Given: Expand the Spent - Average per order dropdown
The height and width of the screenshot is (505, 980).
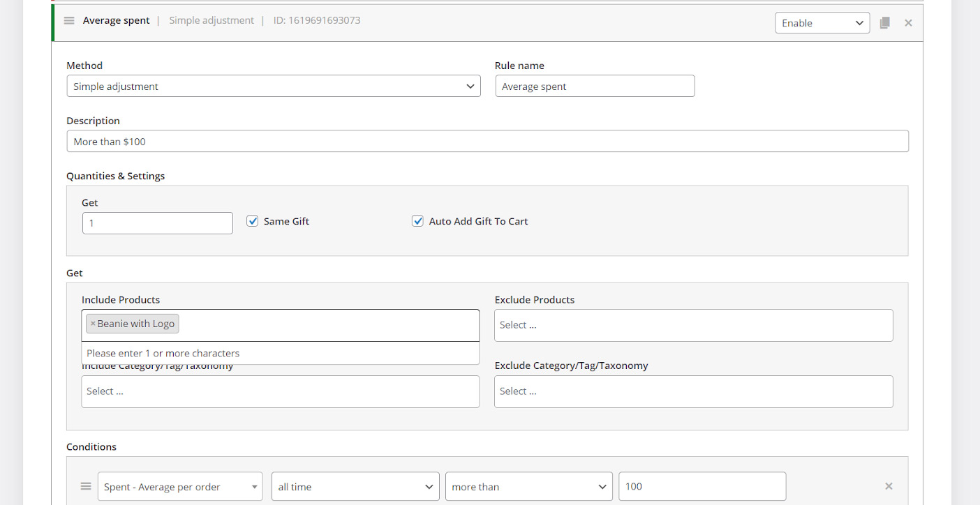Looking at the screenshot, I should 179,487.
